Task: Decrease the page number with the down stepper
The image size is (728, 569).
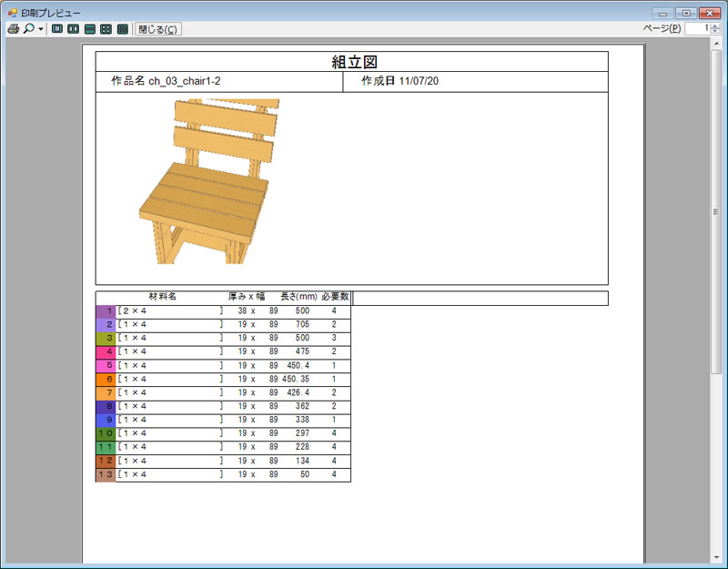Action: point(715,32)
